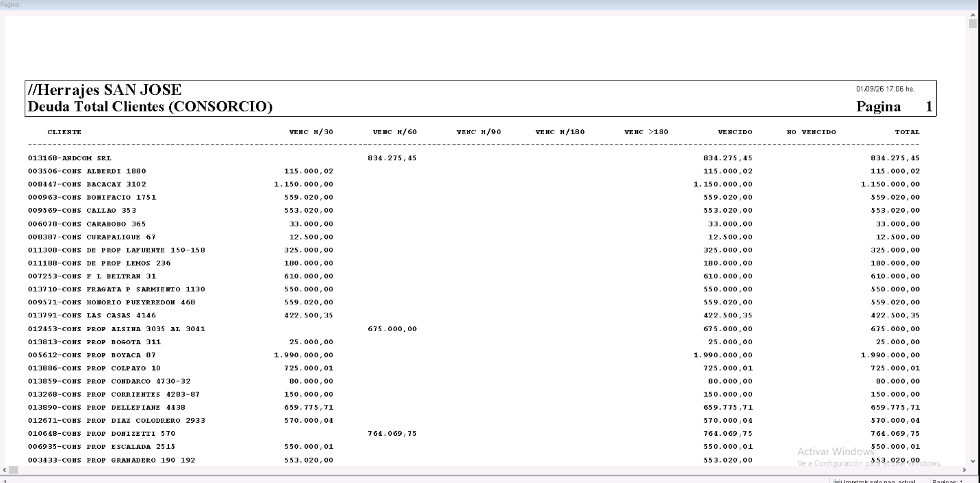Click the report date and time stamp

tap(885, 89)
